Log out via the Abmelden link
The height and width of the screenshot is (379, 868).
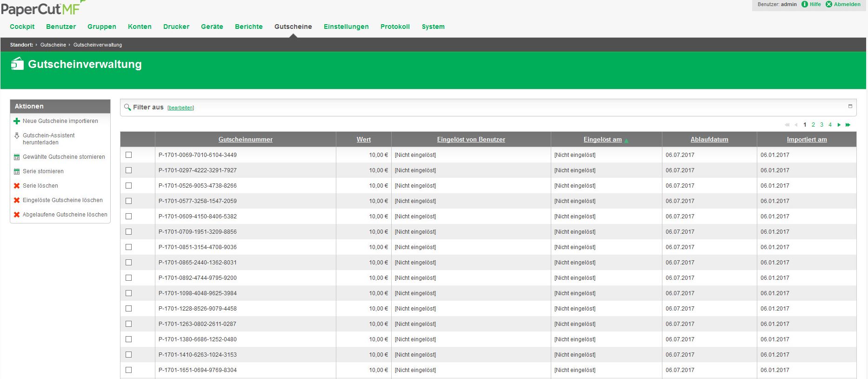point(847,4)
